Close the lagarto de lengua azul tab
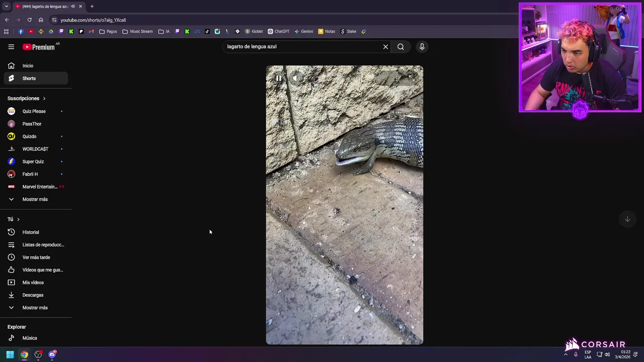 click(80, 7)
